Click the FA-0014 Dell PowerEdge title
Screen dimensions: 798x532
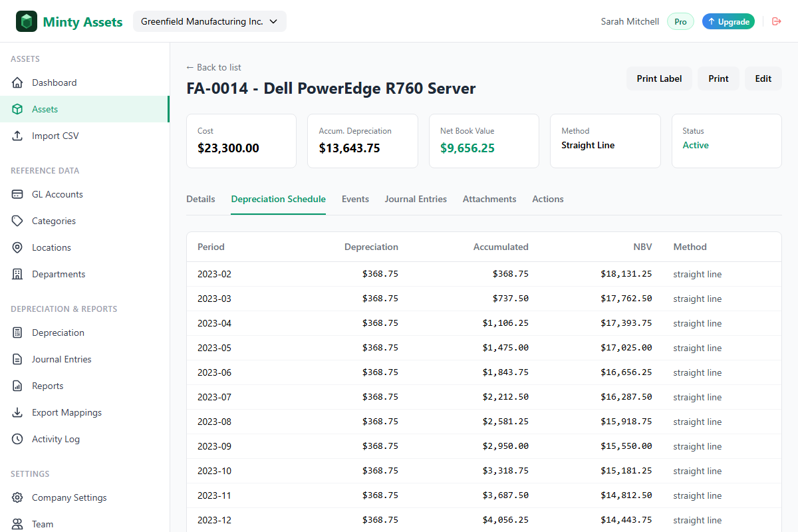[331, 88]
